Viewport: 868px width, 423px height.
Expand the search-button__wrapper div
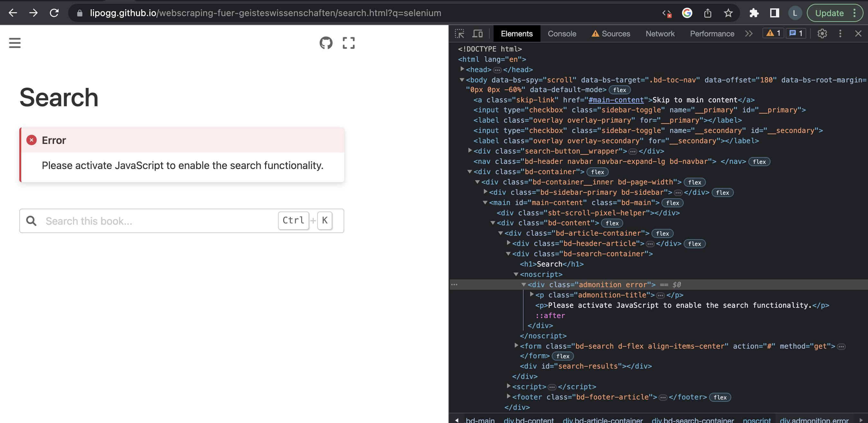[x=470, y=151]
